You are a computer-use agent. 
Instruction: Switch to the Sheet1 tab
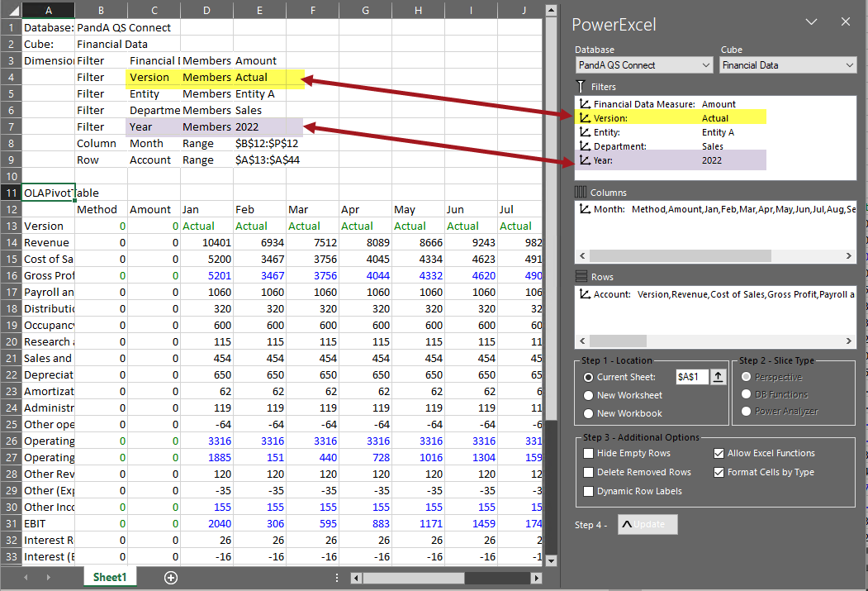click(x=110, y=577)
